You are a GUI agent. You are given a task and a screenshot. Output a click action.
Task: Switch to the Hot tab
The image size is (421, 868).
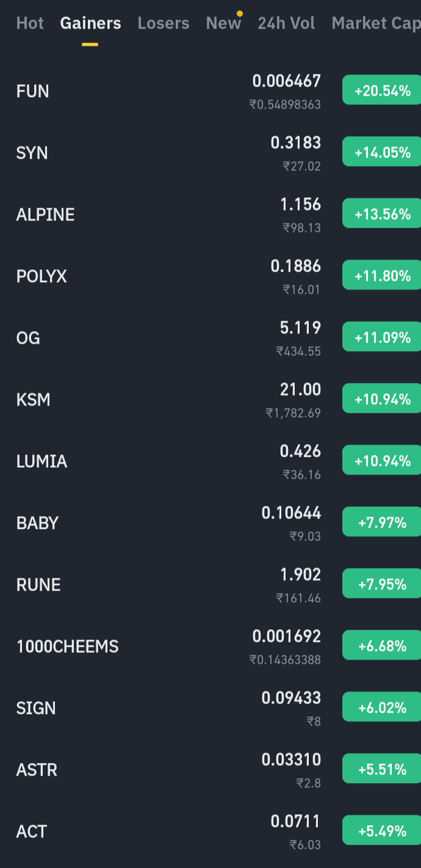pos(30,23)
